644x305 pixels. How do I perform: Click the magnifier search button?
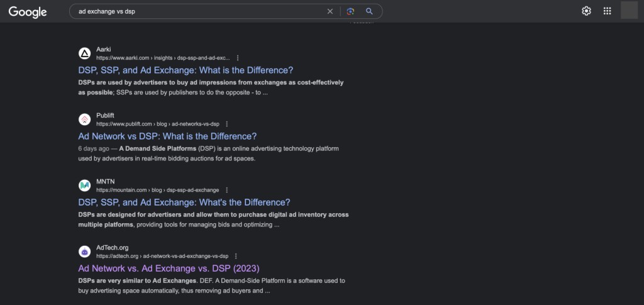tap(369, 11)
